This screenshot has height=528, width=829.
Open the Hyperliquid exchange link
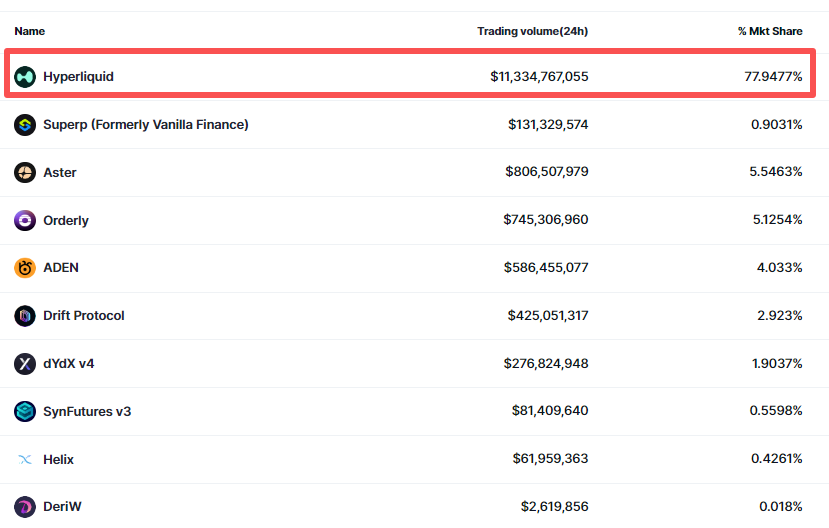tap(78, 76)
